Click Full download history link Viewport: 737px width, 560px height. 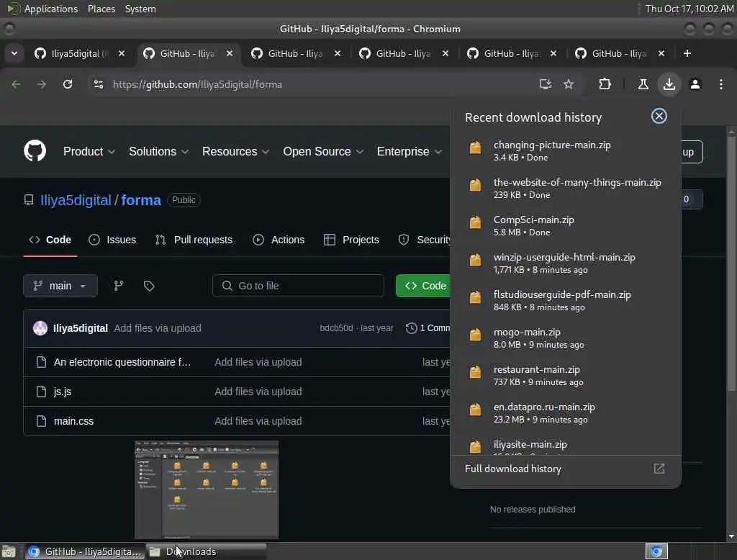(512, 469)
